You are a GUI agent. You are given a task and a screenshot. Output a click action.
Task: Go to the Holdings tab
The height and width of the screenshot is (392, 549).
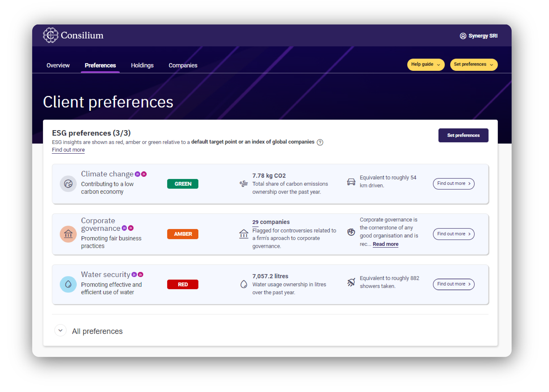point(142,65)
